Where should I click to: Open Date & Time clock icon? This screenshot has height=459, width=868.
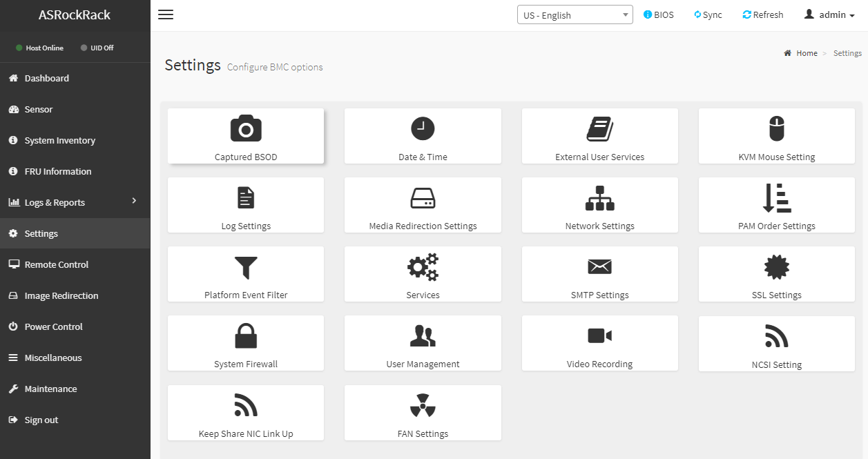pyautogui.click(x=423, y=129)
